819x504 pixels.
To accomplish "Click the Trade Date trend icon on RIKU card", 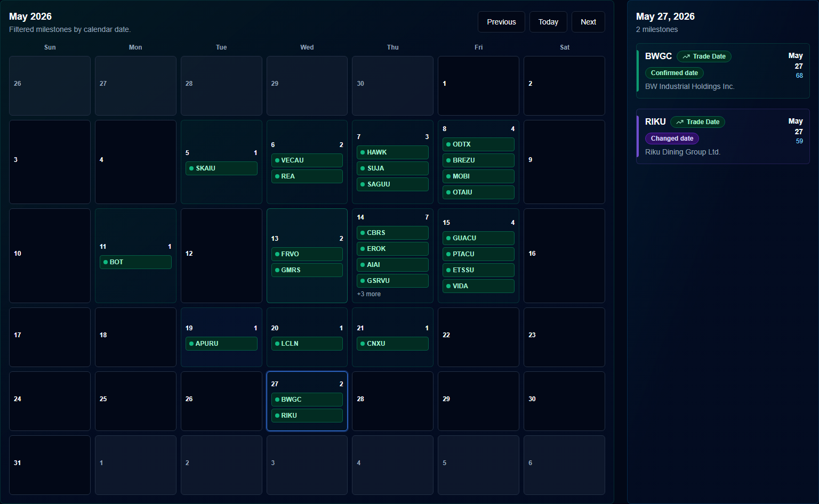I will (680, 122).
